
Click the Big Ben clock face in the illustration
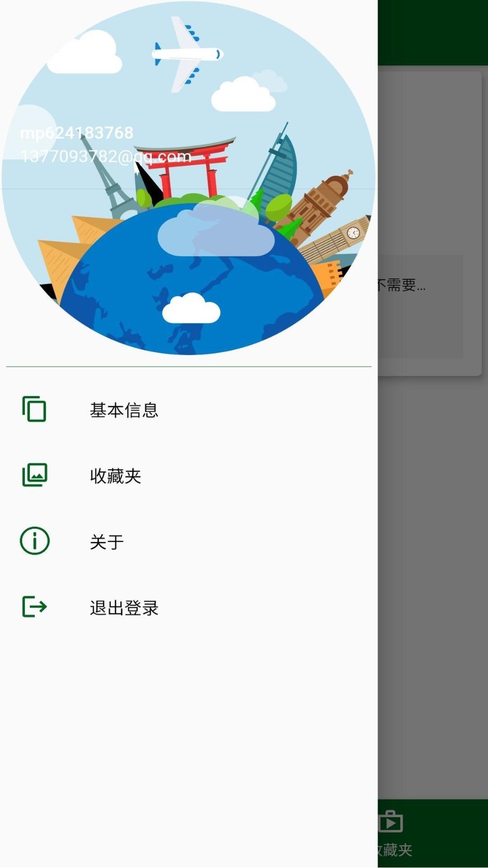[x=353, y=233]
